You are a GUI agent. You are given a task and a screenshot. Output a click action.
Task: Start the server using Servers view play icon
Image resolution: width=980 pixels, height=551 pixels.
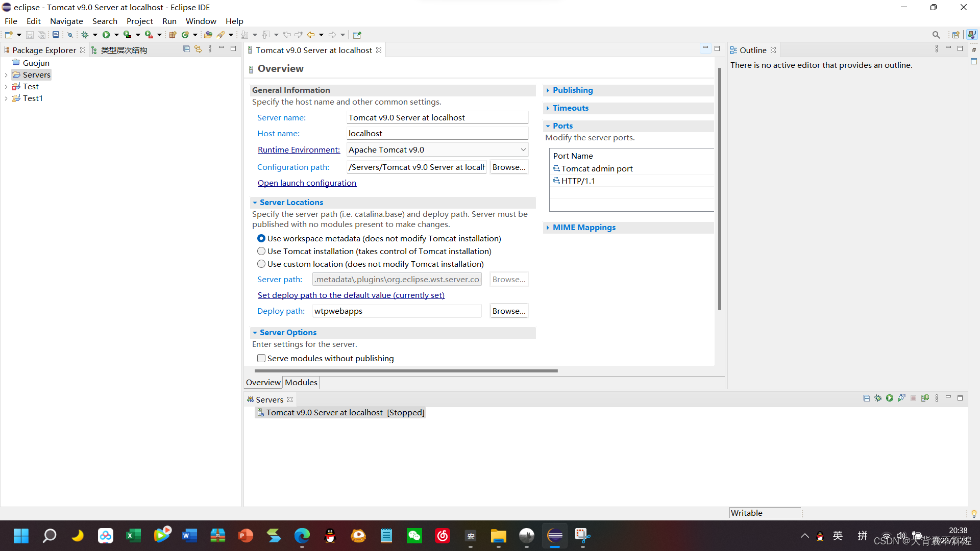click(x=890, y=398)
